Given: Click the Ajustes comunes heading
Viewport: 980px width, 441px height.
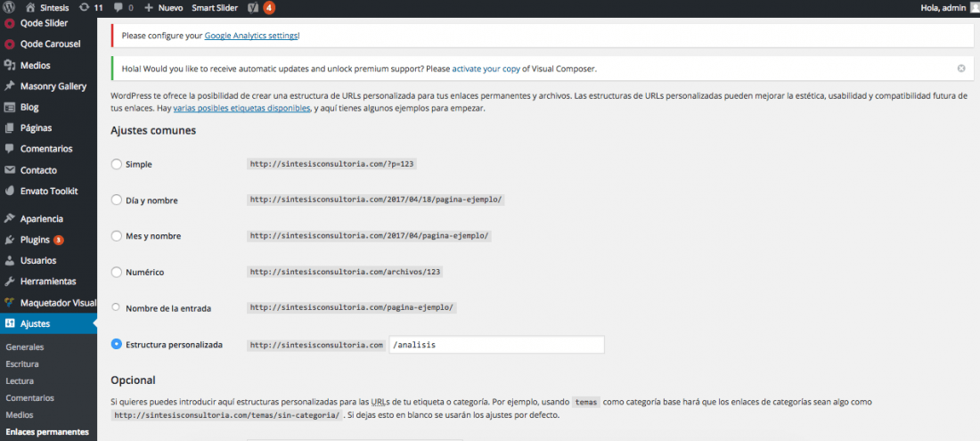Looking at the screenshot, I should [153, 131].
